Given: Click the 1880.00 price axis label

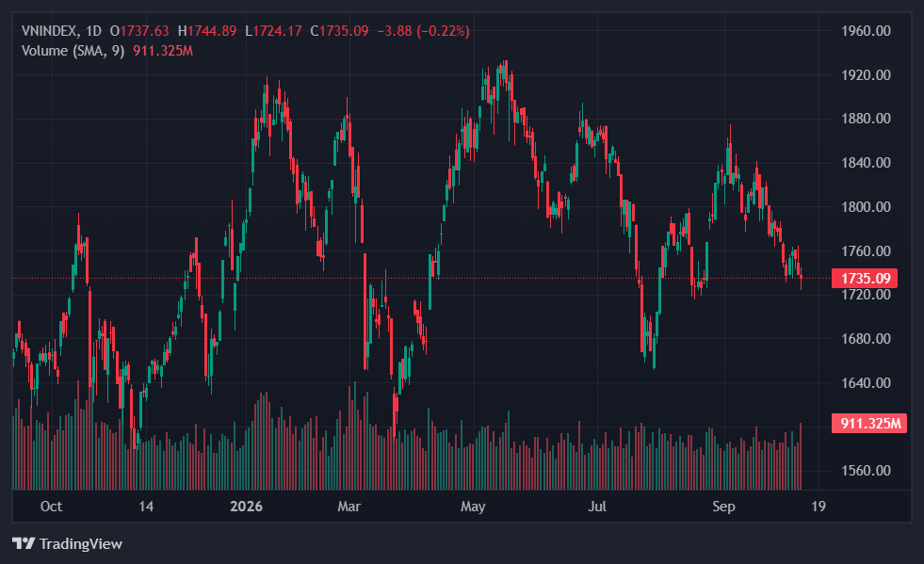Looking at the screenshot, I should point(866,119).
